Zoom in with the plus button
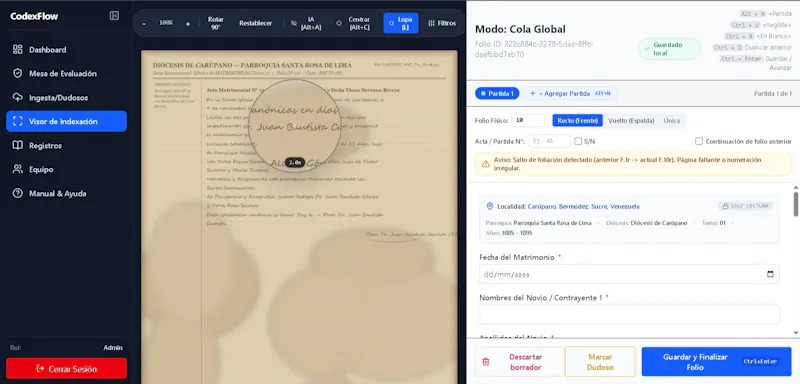800x384 pixels. [x=188, y=23]
